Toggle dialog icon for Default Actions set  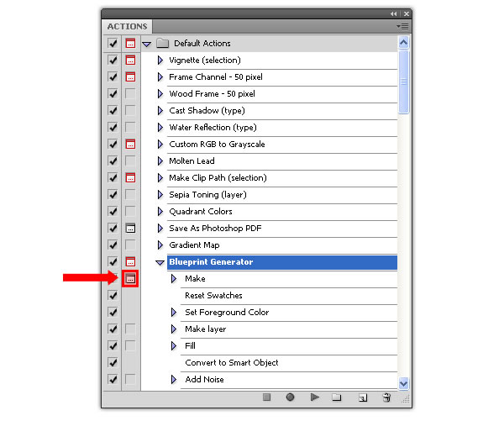[x=130, y=44]
